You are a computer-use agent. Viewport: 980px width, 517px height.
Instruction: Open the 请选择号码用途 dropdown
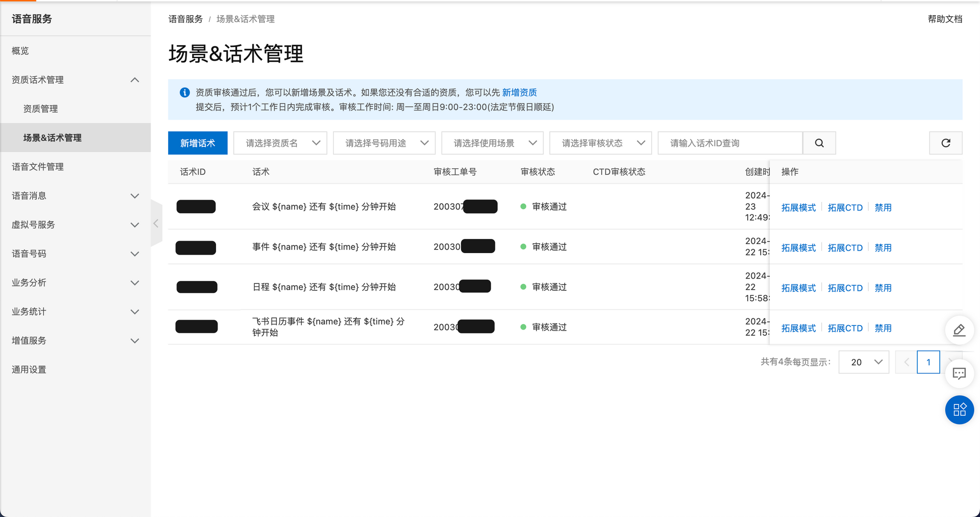pyautogui.click(x=384, y=143)
